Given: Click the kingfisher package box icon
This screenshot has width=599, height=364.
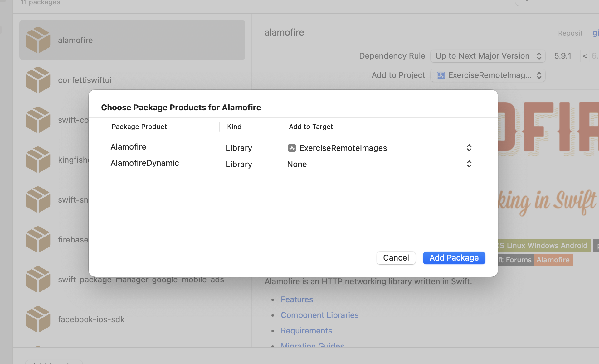Looking at the screenshot, I should coord(38,160).
